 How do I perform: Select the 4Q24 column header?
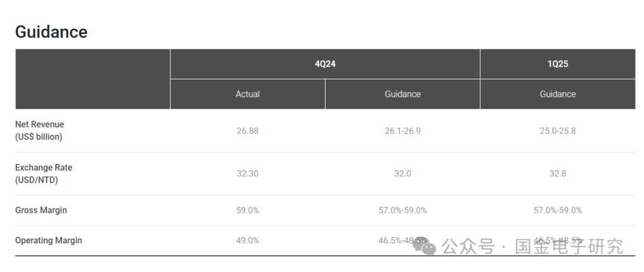click(325, 64)
